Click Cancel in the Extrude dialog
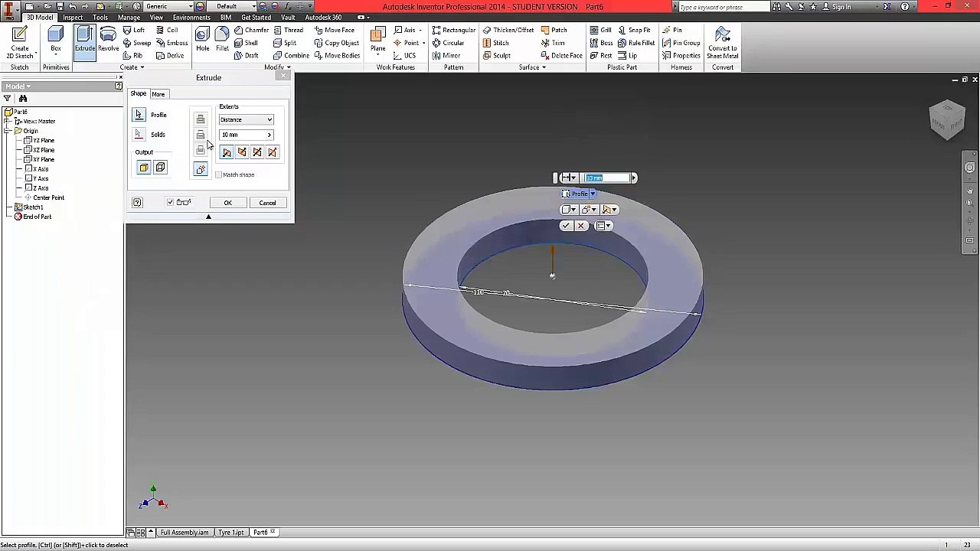This screenshot has width=980, height=551. [267, 203]
